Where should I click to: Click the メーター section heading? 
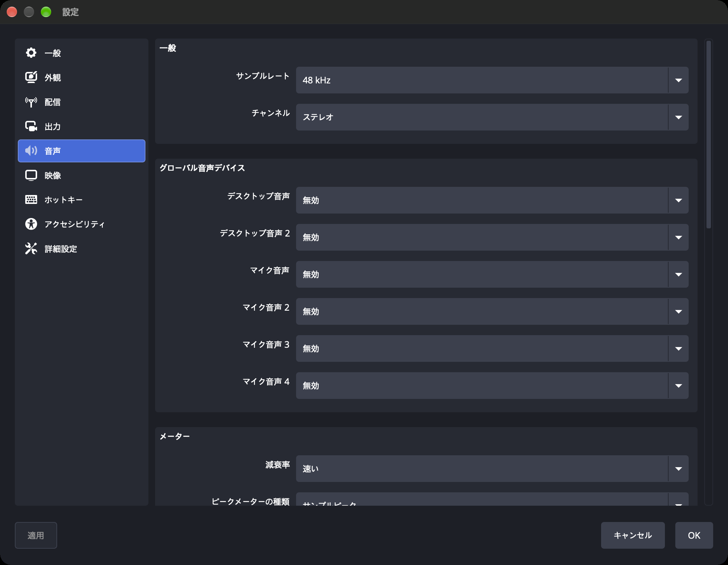pos(174,436)
